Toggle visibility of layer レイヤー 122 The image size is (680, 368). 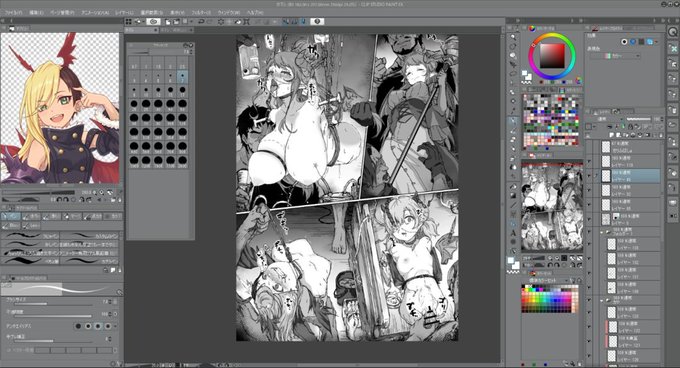point(589,327)
